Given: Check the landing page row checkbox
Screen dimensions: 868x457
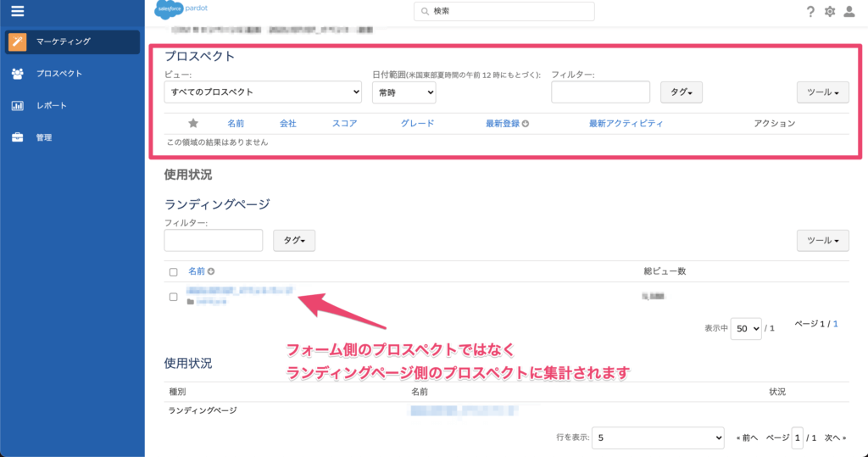Looking at the screenshot, I should (x=173, y=297).
